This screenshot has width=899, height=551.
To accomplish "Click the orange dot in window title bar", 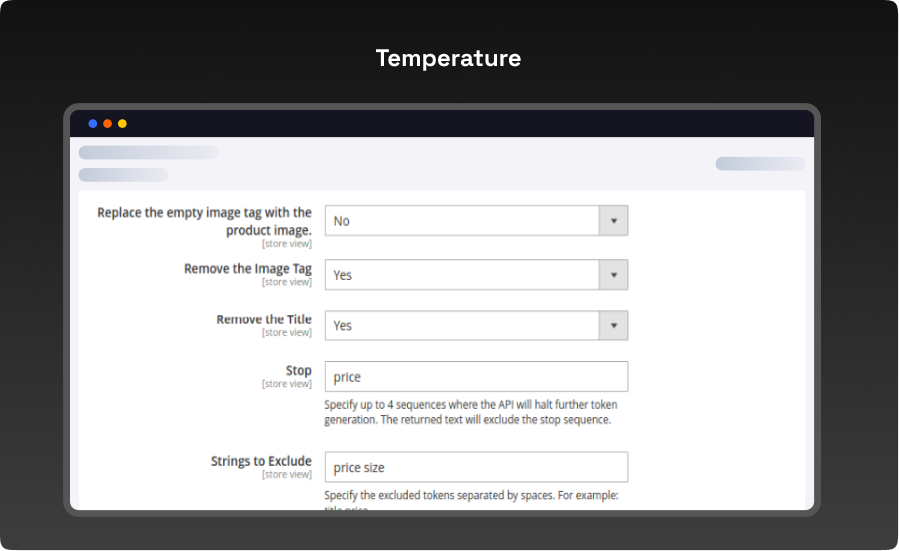I will 107,124.
